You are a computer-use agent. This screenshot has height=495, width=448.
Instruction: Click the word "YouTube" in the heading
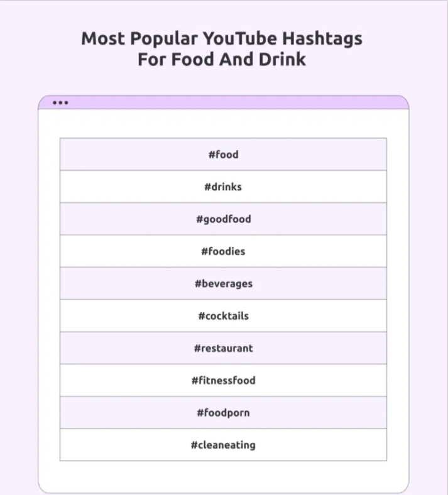tap(239, 38)
